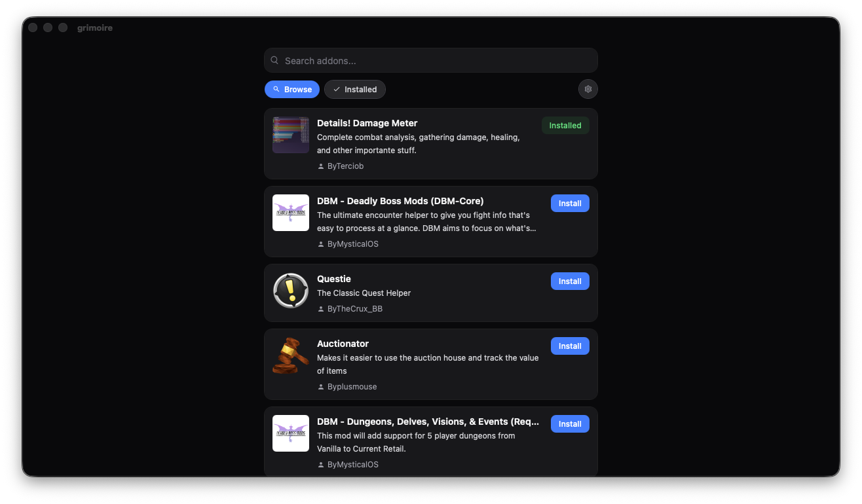Switch to the Installed tab
Image resolution: width=862 pixels, height=504 pixels.
(x=355, y=89)
